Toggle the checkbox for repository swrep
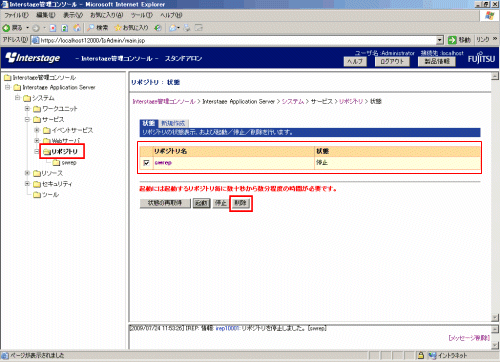The width and height of the screenshot is (500, 362). pos(146,163)
